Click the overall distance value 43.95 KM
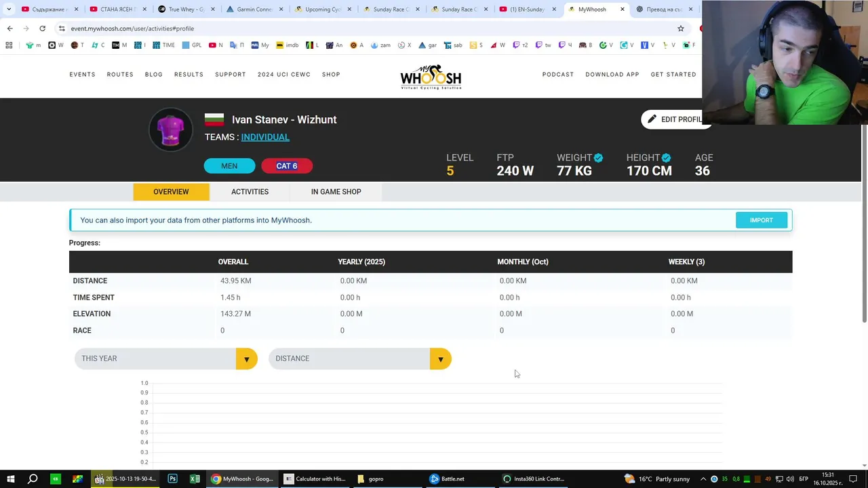 [x=235, y=281]
